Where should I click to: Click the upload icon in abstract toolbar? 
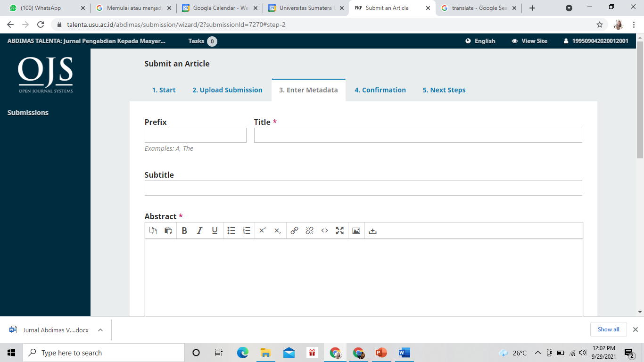click(x=372, y=231)
